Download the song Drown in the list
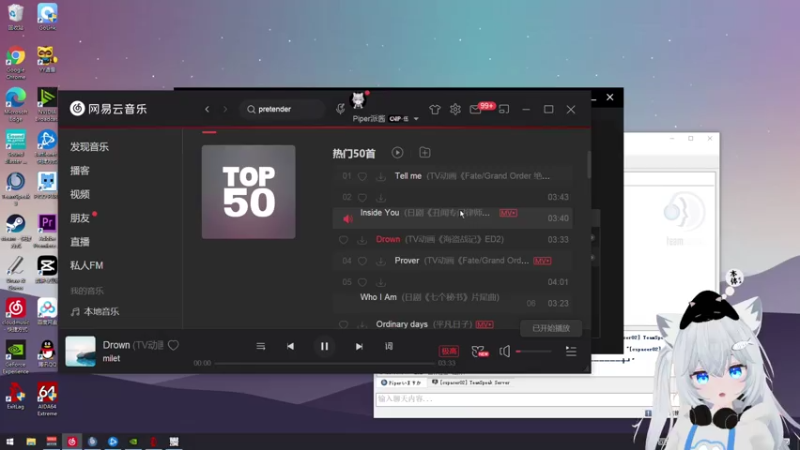Image resolution: width=800 pixels, height=450 pixels. [362, 240]
